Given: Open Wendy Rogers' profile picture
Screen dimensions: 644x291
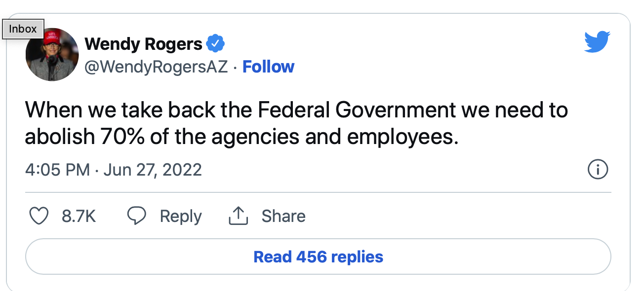Looking at the screenshot, I should point(52,54).
